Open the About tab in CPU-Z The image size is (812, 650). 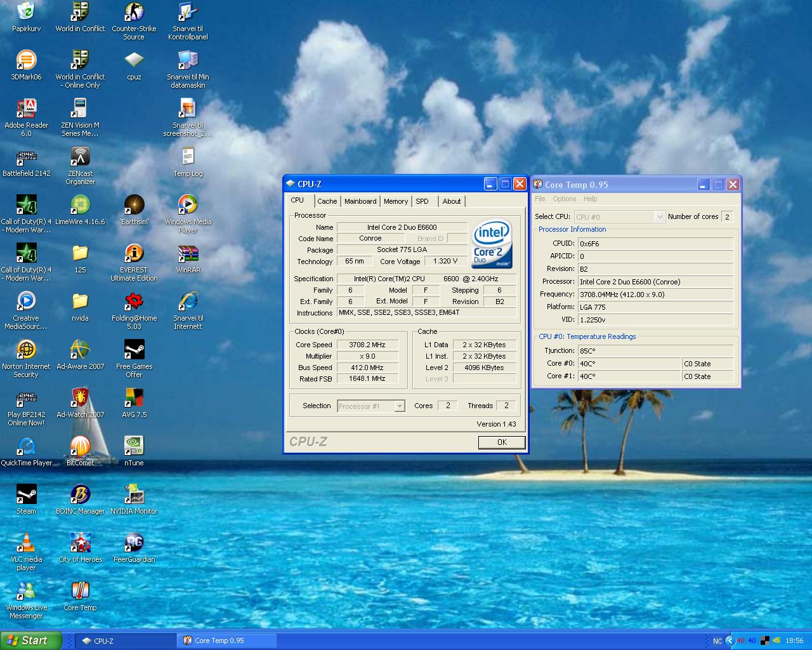(452, 201)
